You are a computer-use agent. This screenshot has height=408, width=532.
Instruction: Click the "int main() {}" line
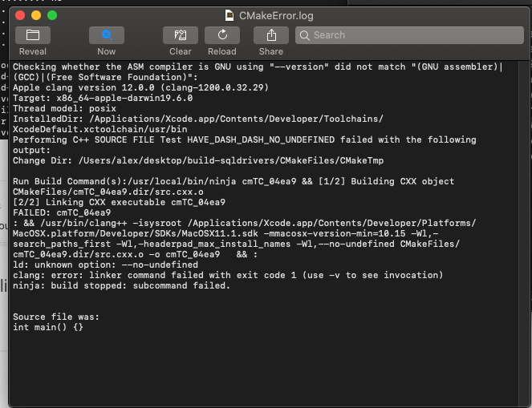pyautogui.click(x=48, y=327)
